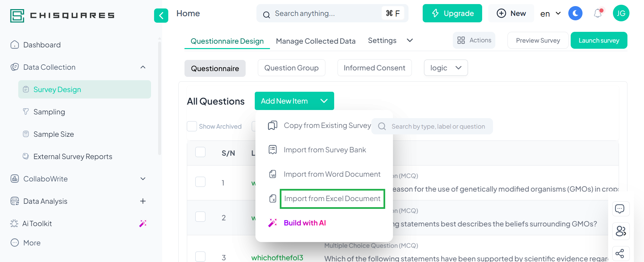Click the Survey Design clipboard icon
The height and width of the screenshot is (262, 644).
click(26, 89)
